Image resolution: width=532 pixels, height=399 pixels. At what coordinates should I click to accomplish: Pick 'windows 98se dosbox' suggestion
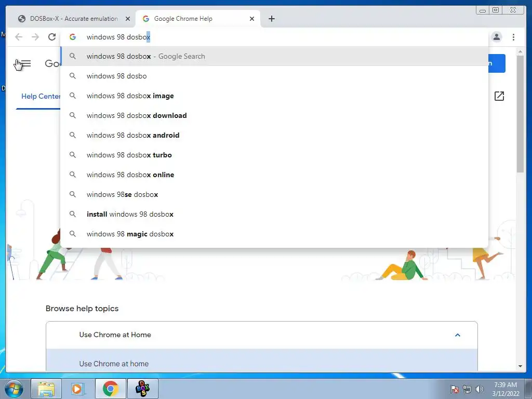pyautogui.click(x=274, y=194)
